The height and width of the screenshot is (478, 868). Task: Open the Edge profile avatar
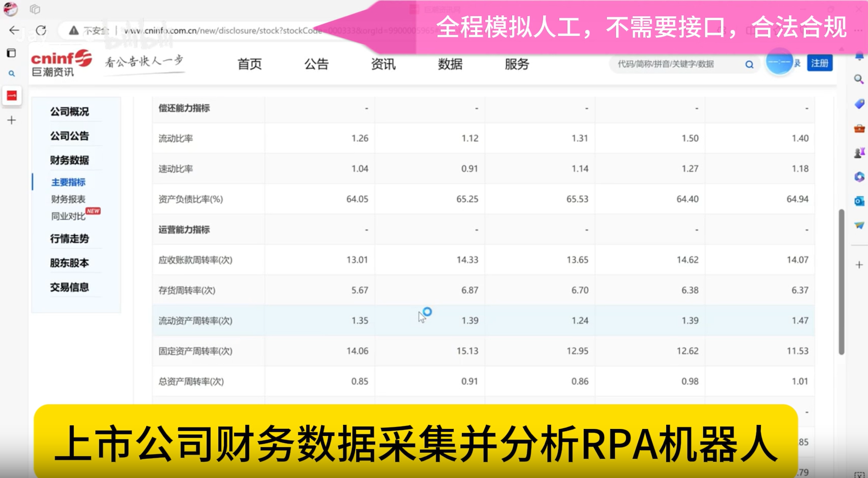(10, 9)
